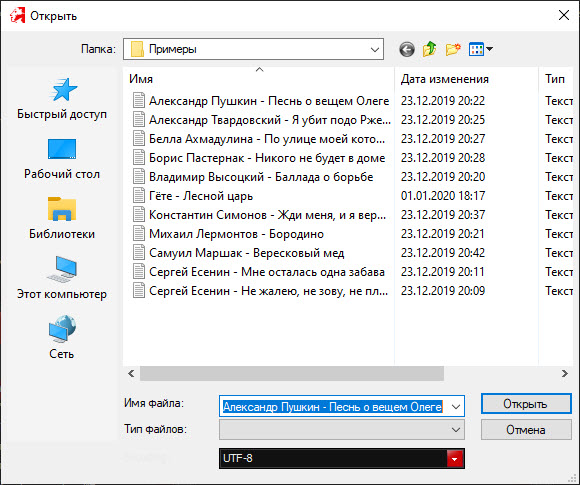This screenshot has width=580, height=485.
Task: Click the Отмена button
Action: pos(526,430)
